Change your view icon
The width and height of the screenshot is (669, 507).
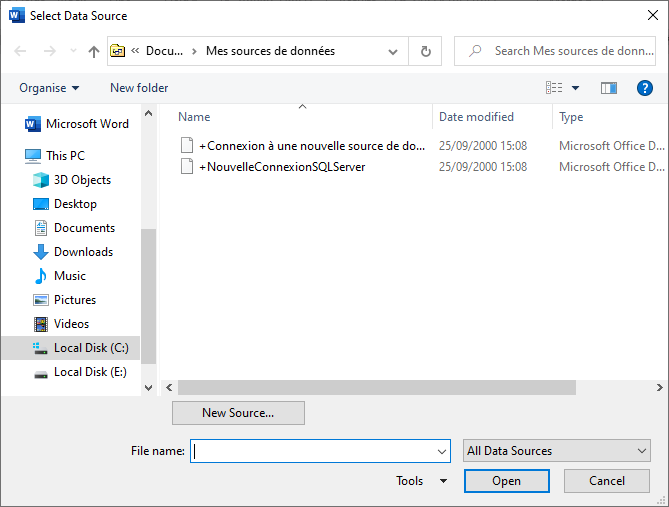pos(554,88)
